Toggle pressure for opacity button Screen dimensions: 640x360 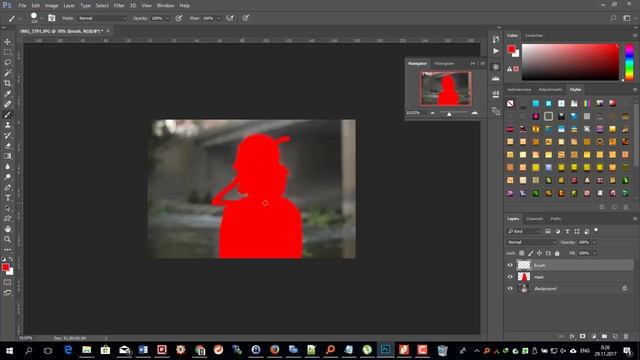point(179,18)
